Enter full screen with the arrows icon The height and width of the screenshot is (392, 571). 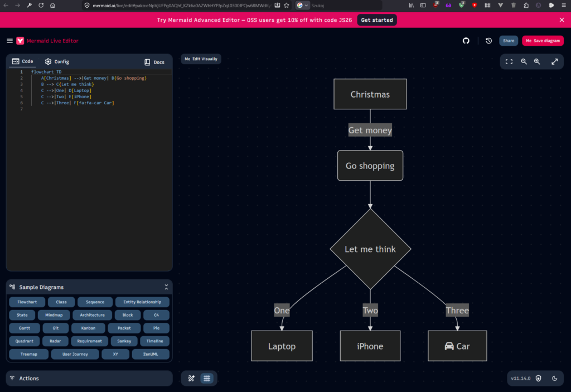coord(554,62)
